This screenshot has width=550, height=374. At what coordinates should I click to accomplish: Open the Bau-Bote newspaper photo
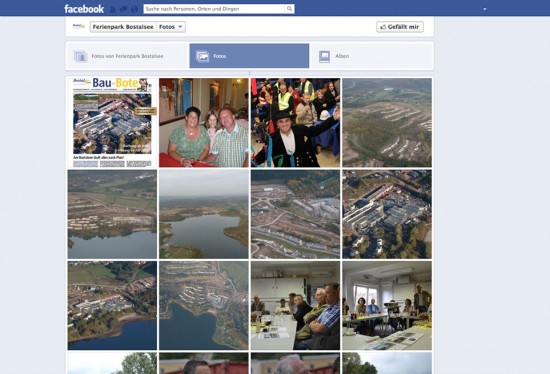tap(112, 122)
